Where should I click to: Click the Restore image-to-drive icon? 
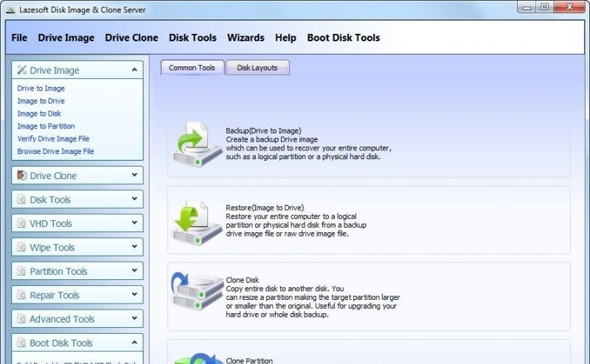(197, 223)
